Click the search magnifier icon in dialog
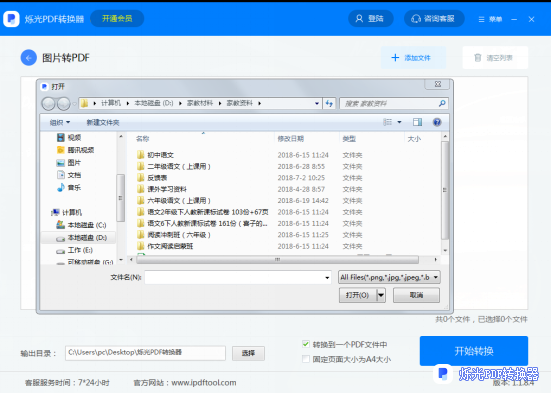 point(442,103)
